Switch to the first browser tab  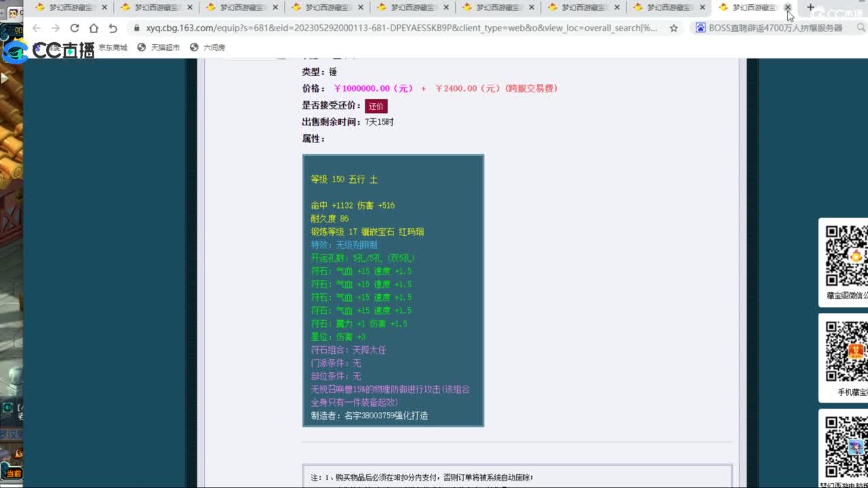click(68, 7)
